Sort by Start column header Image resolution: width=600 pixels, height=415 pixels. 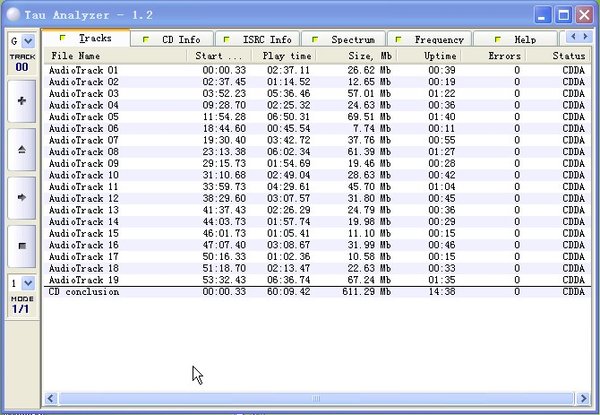[219, 56]
